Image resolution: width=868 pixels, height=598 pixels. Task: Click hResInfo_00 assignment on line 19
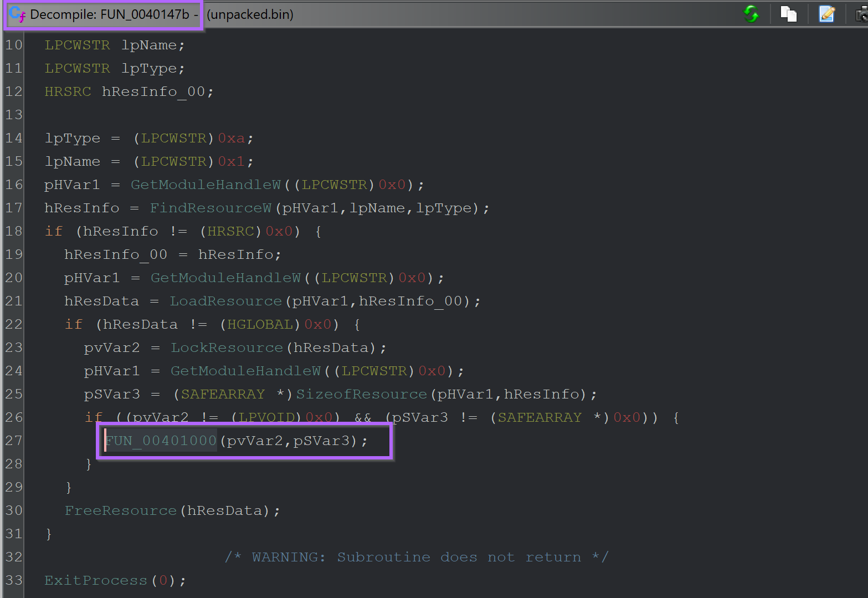tap(116, 254)
